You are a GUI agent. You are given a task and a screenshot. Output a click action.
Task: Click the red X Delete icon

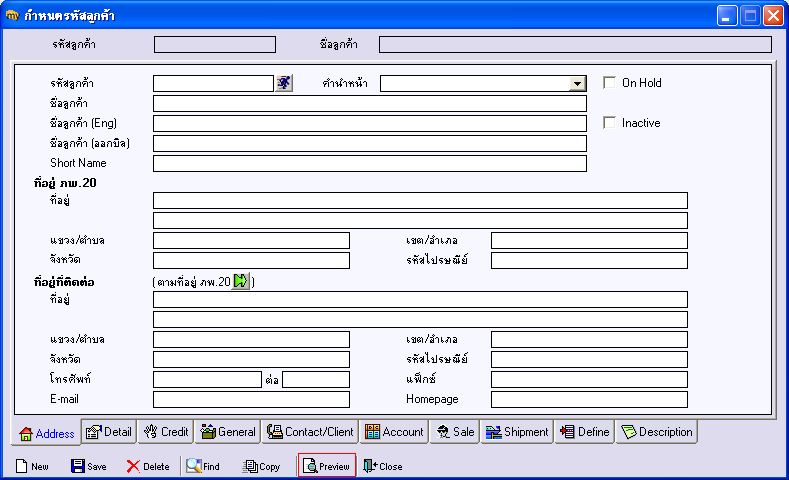click(x=133, y=466)
